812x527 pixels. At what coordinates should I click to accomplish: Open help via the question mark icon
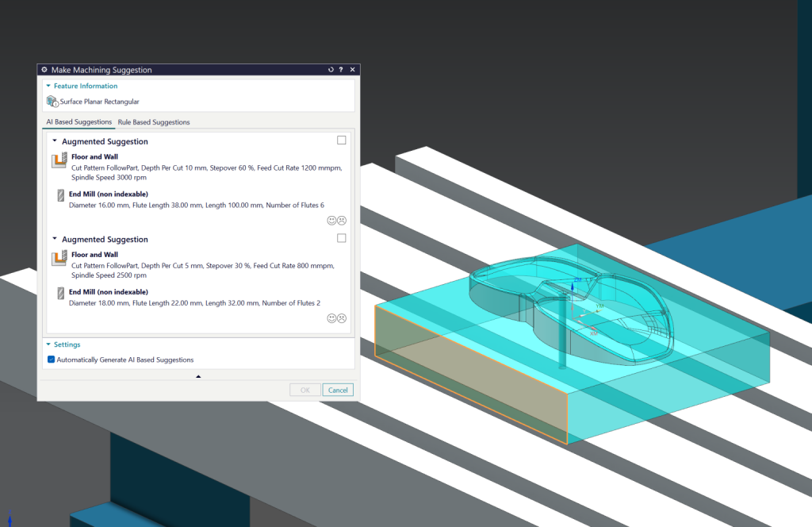(x=341, y=69)
